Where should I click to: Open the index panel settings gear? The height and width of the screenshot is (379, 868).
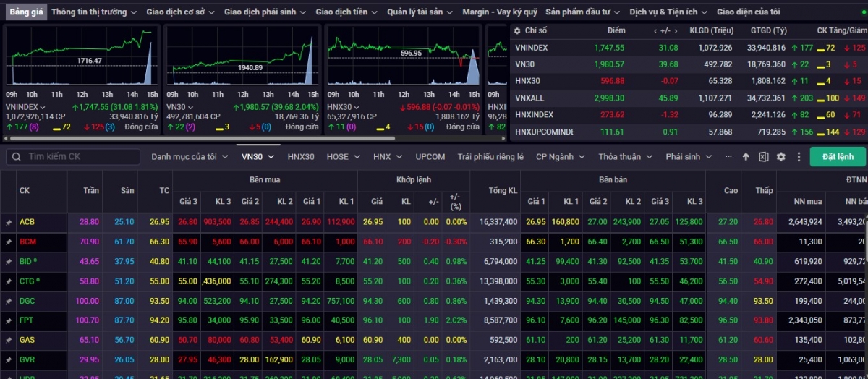516,31
